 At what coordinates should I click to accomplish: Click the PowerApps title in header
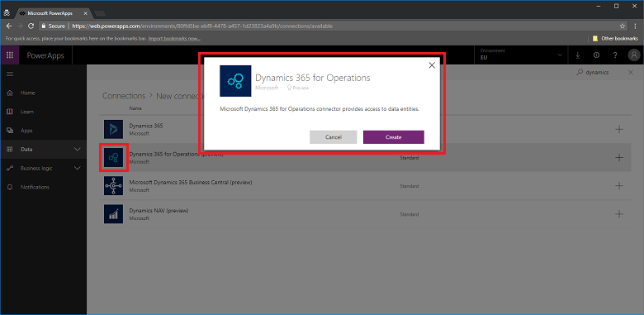click(45, 55)
